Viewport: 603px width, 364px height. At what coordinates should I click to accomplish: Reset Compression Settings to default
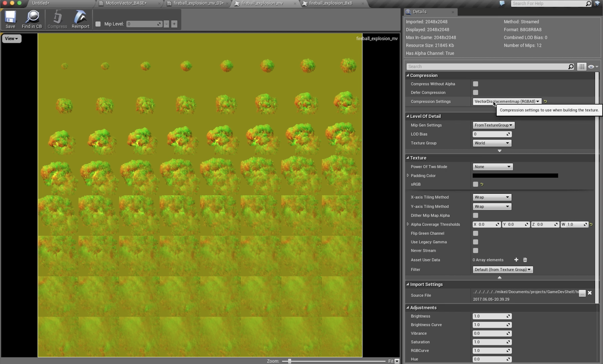click(x=545, y=101)
